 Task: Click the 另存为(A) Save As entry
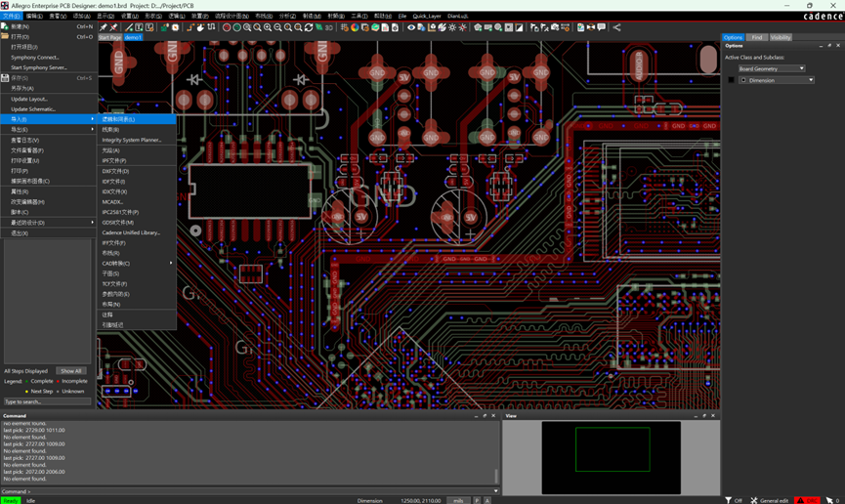(x=49, y=88)
